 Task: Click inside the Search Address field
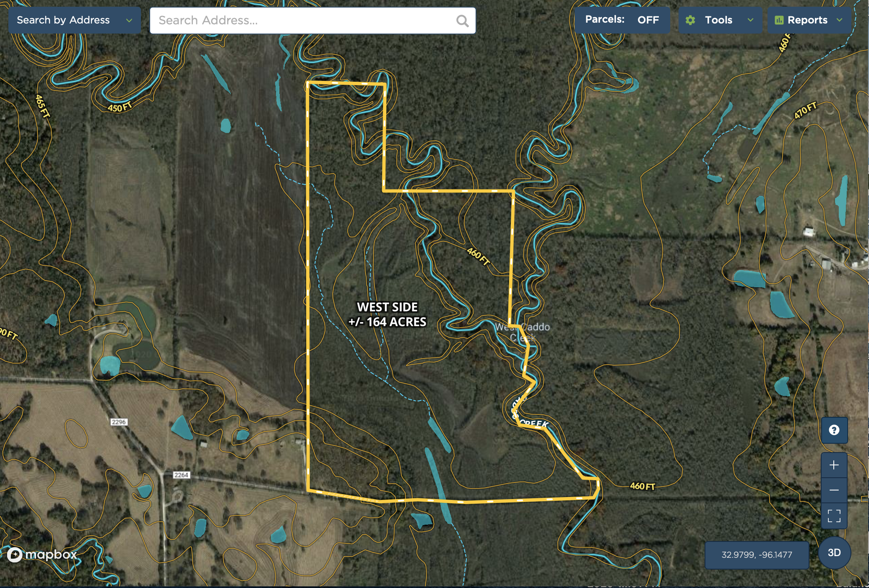[302, 21]
